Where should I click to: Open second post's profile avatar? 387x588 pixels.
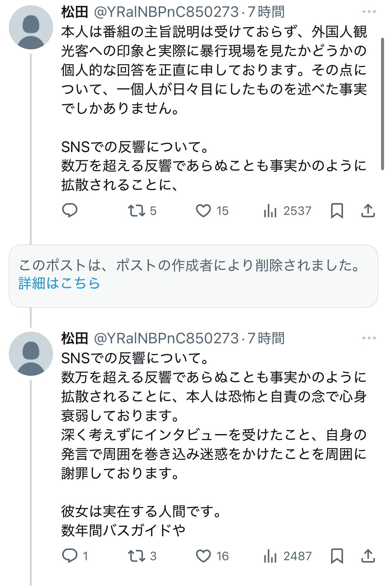tap(31, 354)
